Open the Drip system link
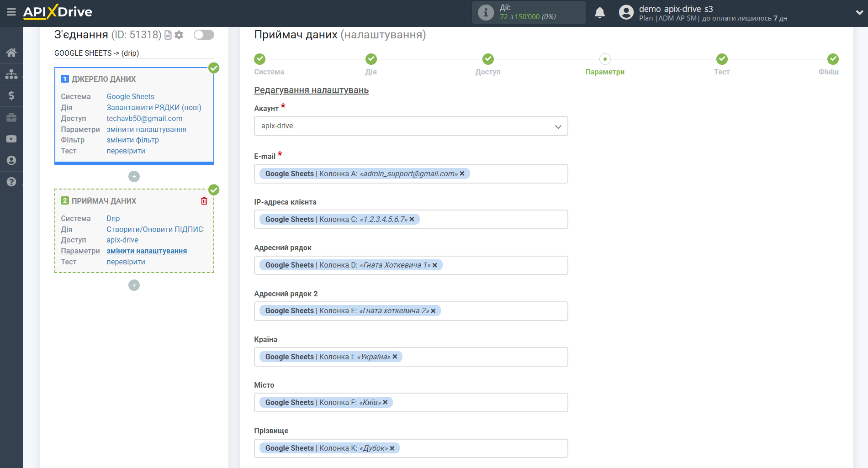The width and height of the screenshot is (868, 468). point(113,218)
